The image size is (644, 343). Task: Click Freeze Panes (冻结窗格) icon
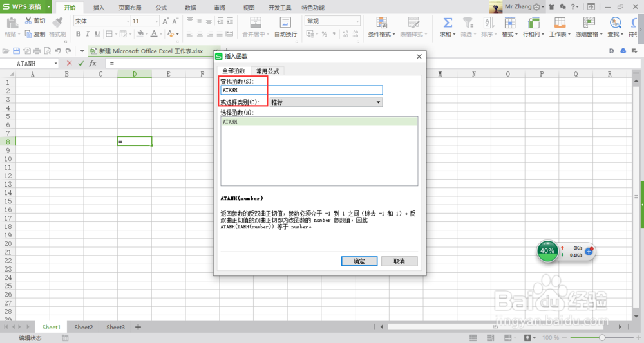589,23
